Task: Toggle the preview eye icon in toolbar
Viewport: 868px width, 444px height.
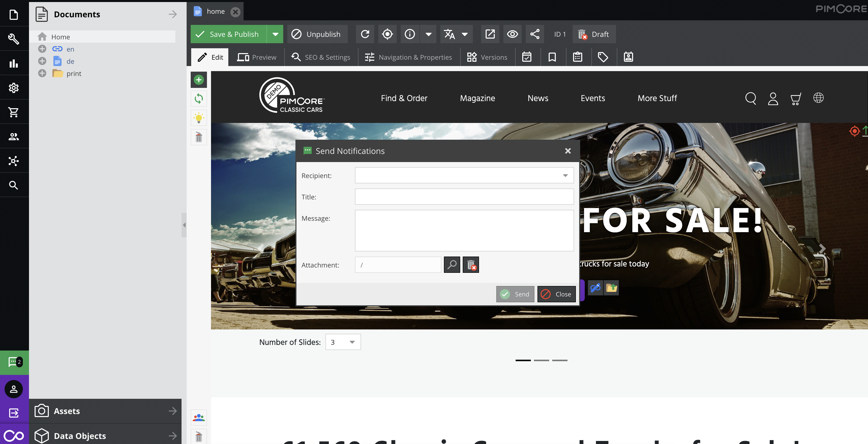Action: pos(512,34)
